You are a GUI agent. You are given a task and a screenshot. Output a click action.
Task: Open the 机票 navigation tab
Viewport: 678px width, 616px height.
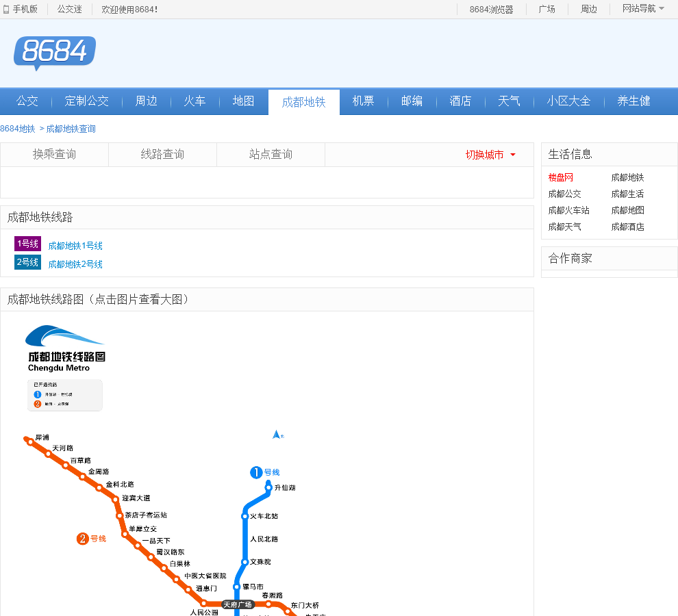(363, 101)
